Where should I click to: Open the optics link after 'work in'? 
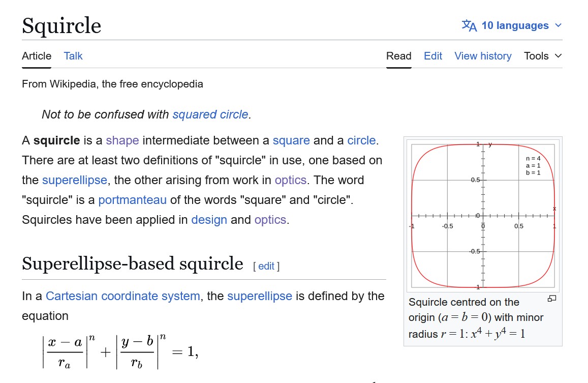[x=291, y=180]
